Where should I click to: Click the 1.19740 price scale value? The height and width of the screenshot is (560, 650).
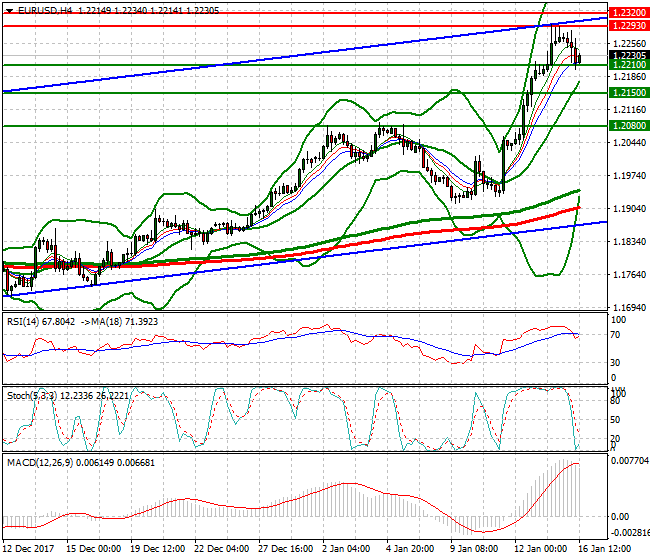click(x=629, y=176)
